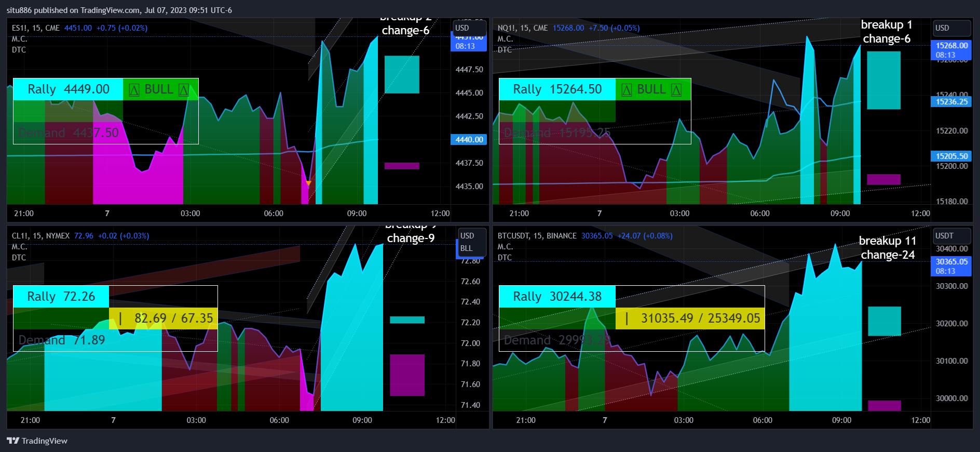This screenshot has height=452, width=980.
Task: Click the CL1! last price 72.96
Action: click(x=84, y=236)
